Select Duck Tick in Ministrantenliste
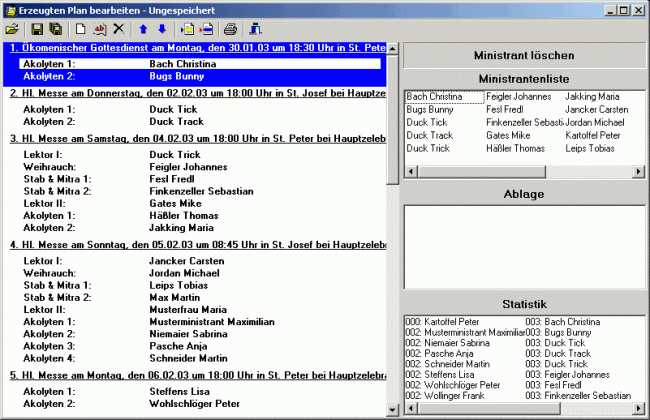Screen dimensions: 650x420 [x=427, y=122]
